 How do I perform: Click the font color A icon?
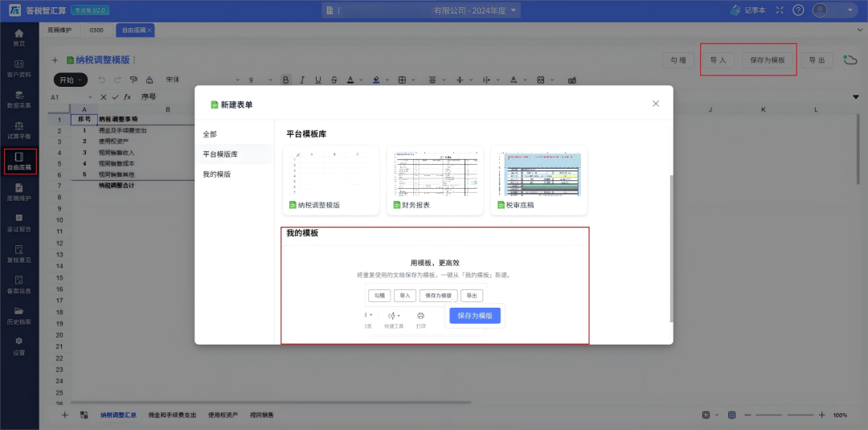point(350,80)
